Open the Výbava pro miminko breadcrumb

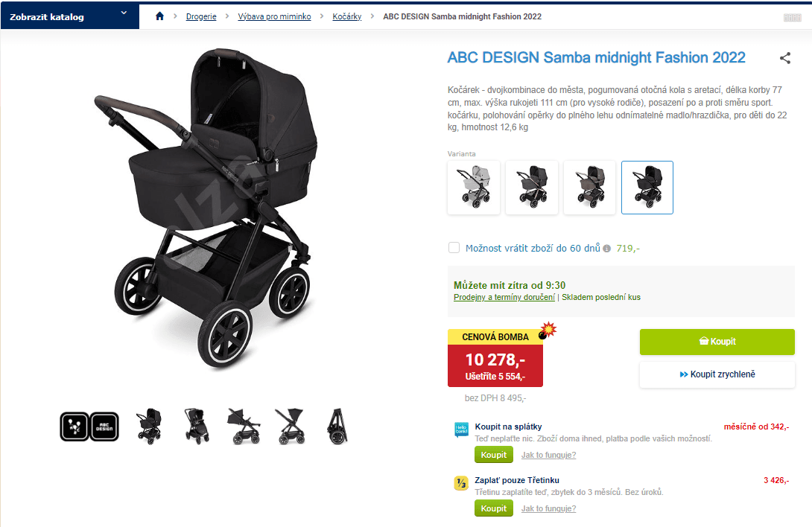point(274,16)
